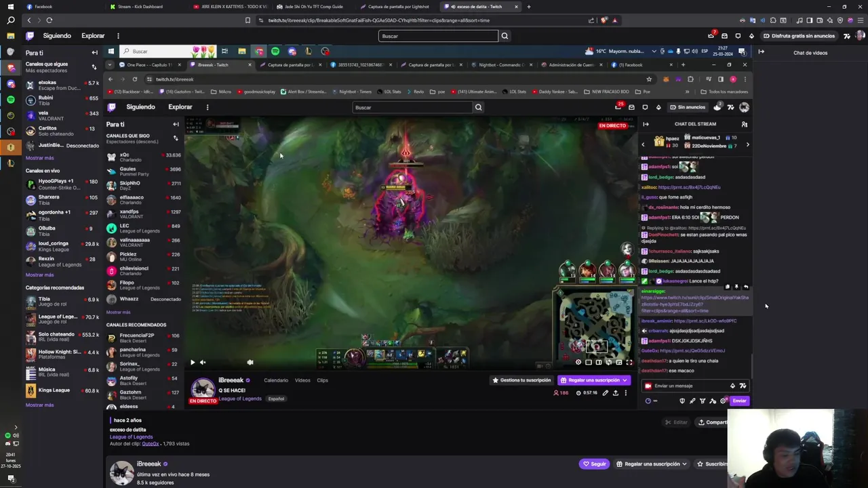Open the Twitch notifications inbox icon

(724, 36)
